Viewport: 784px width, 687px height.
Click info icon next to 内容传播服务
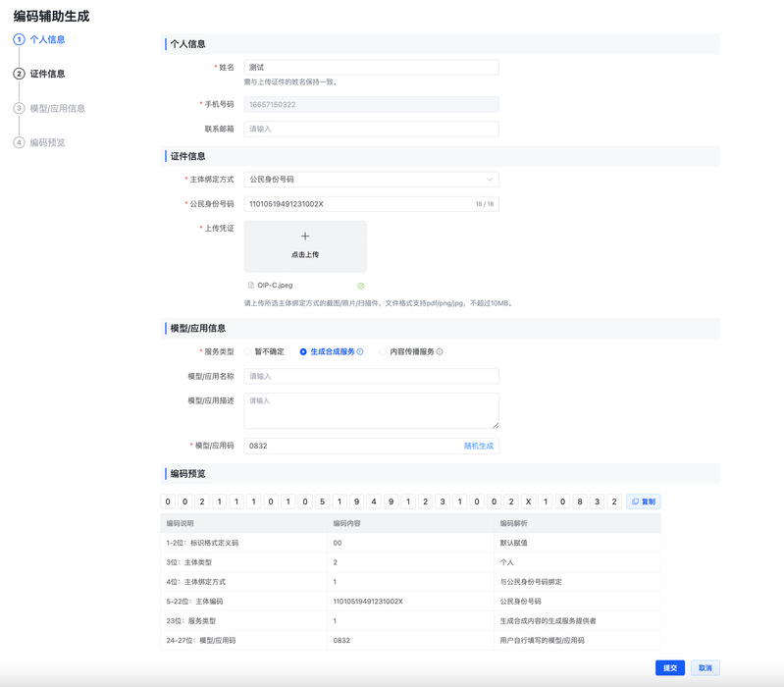coord(440,351)
